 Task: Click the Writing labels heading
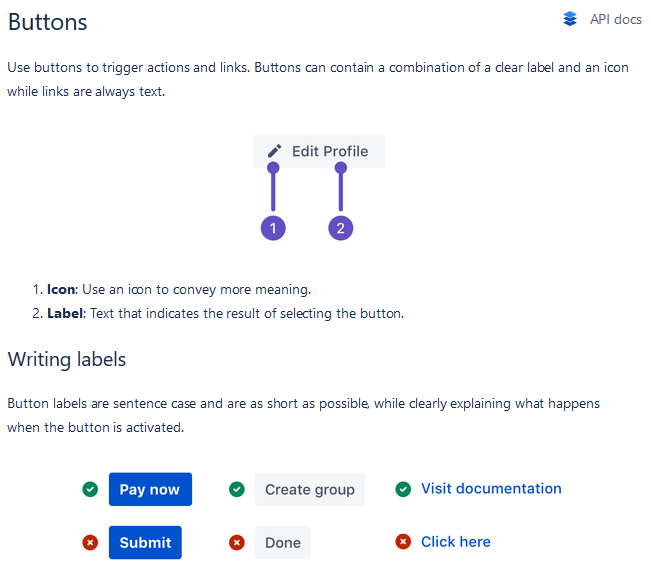coord(67,360)
